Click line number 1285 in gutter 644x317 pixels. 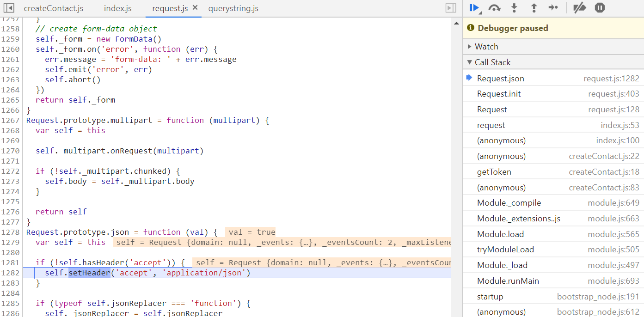10,303
